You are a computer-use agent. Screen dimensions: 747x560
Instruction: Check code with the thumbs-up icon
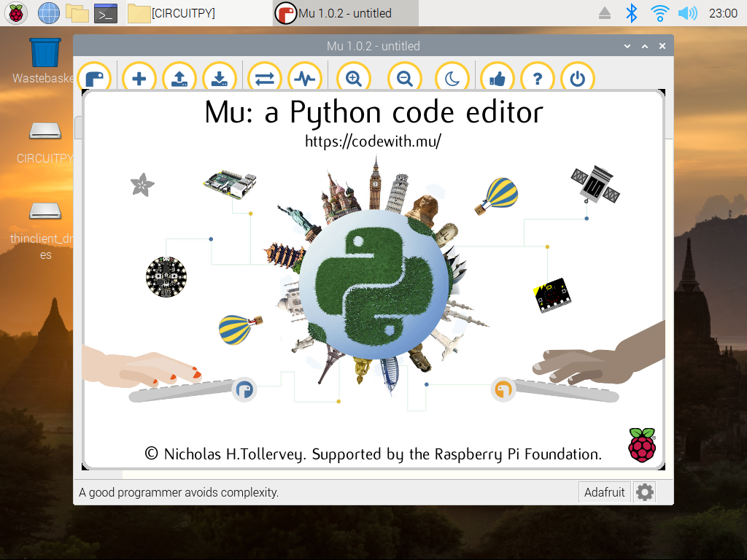pos(498,76)
